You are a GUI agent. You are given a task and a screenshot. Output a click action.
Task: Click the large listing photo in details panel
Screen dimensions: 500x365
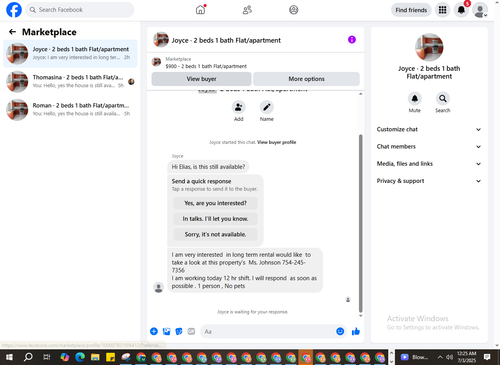[x=429, y=47]
